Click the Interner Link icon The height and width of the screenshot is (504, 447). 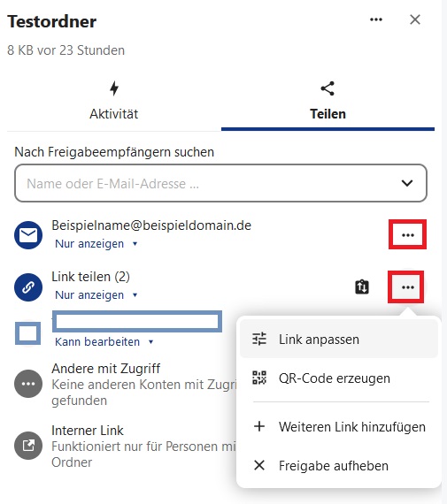(x=28, y=445)
